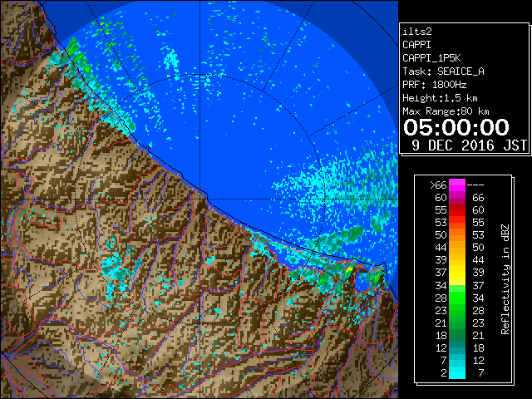Pick the purple 60–66 dBZ swatch
The width and height of the screenshot is (532, 399).
pos(457,198)
